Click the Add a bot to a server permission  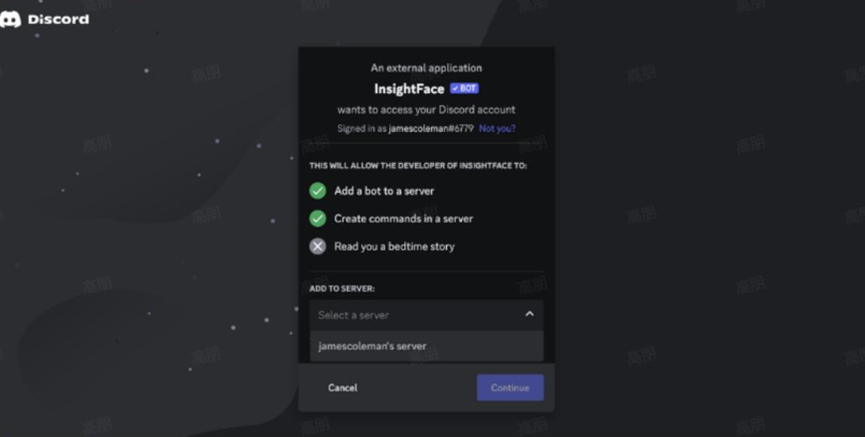click(x=384, y=191)
